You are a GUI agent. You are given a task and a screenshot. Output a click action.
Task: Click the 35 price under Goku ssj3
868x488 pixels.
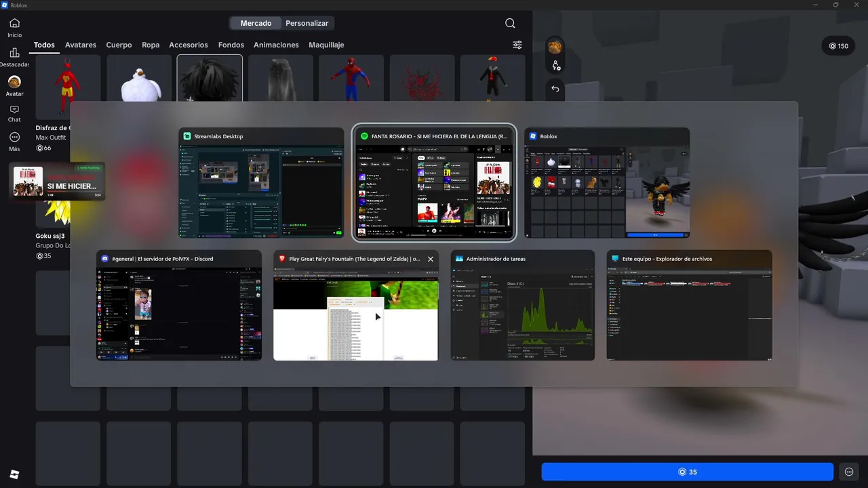pyautogui.click(x=43, y=256)
